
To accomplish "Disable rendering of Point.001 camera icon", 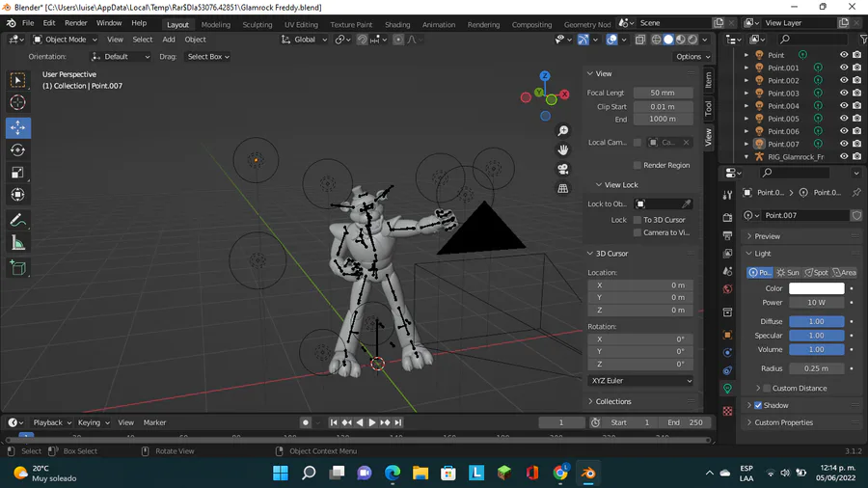I will tap(857, 68).
